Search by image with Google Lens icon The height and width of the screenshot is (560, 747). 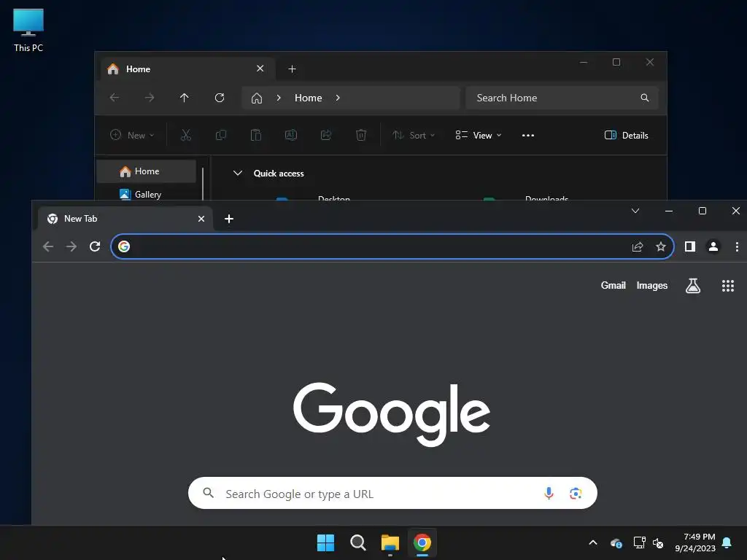coord(576,494)
